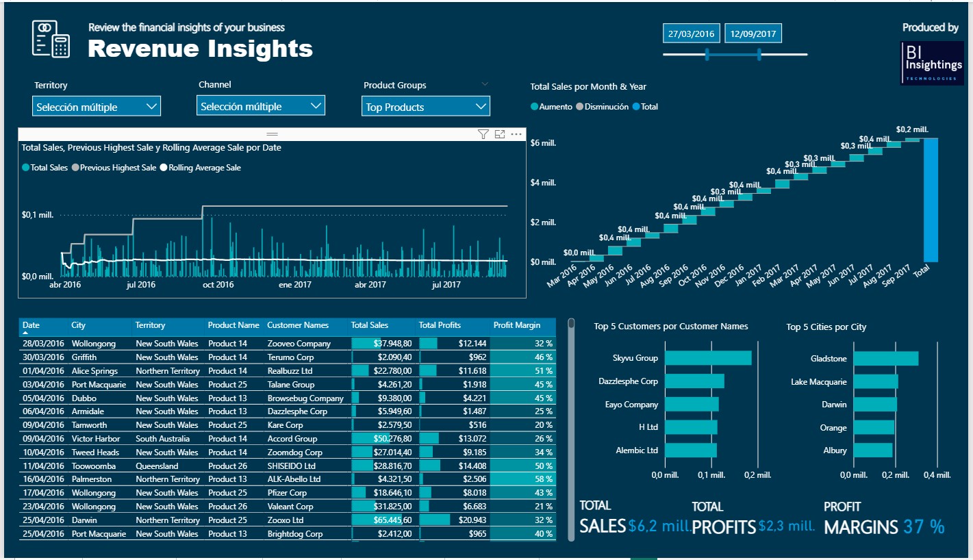The height and width of the screenshot is (560, 973).
Task: Open the Territory dropdown
Action: click(x=97, y=107)
